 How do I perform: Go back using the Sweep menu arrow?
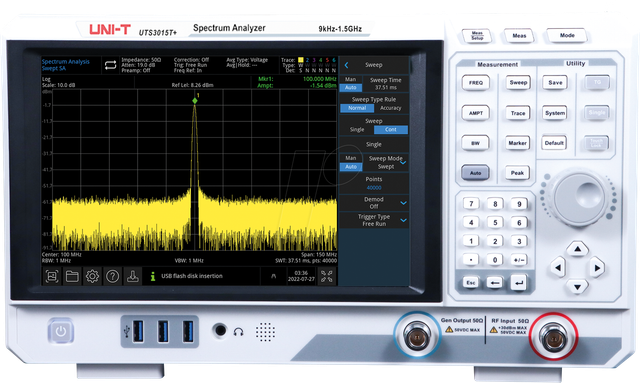(346, 65)
